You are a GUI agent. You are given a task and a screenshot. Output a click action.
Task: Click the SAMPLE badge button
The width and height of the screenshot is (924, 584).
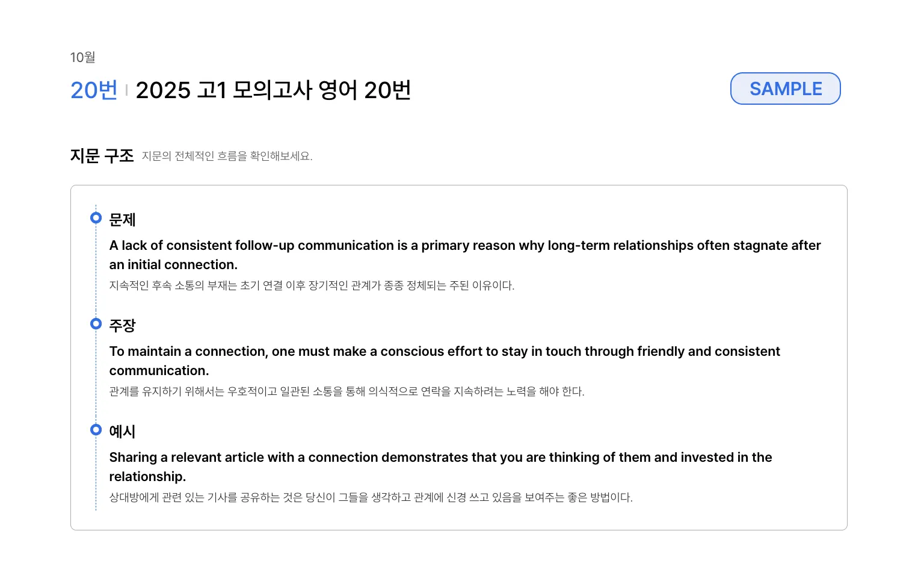click(x=785, y=89)
